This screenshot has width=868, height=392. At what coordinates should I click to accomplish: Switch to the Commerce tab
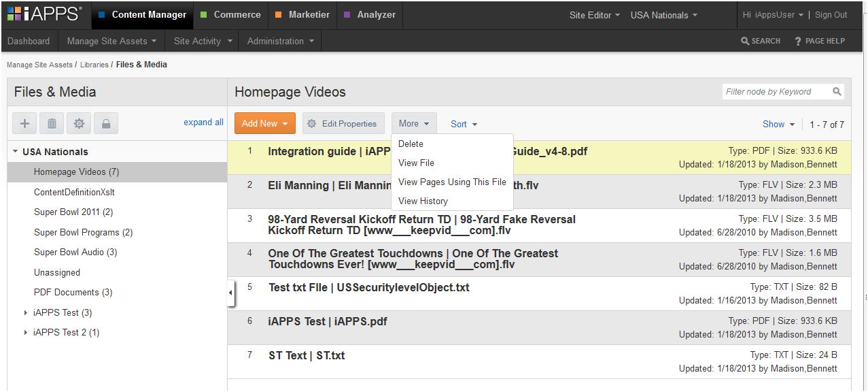coord(230,14)
